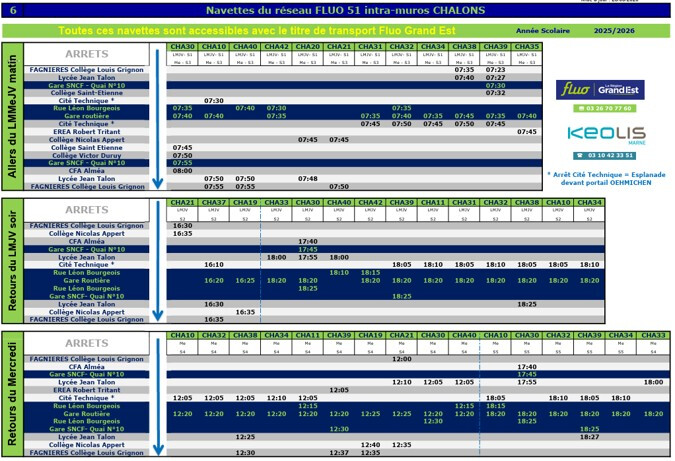The height and width of the screenshot is (461, 675).
Task: Click 16:30 in evening CHA21 column
Action: click(x=182, y=226)
